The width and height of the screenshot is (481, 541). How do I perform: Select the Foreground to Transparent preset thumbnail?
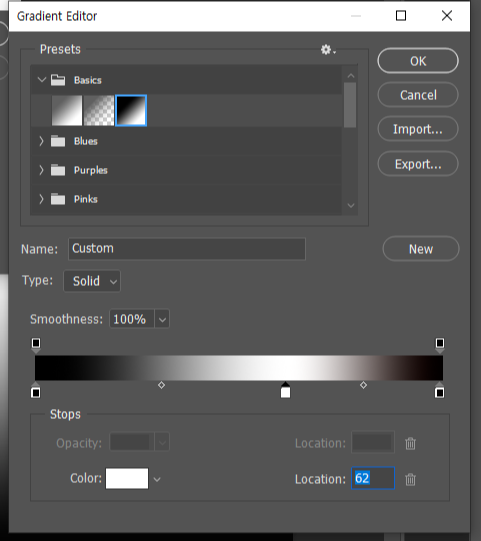(x=99, y=110)
